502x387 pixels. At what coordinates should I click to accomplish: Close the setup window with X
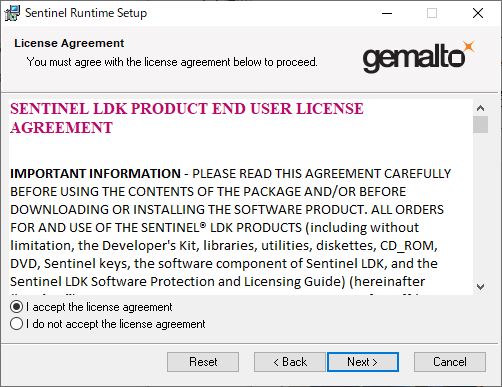tap(478, 13)
